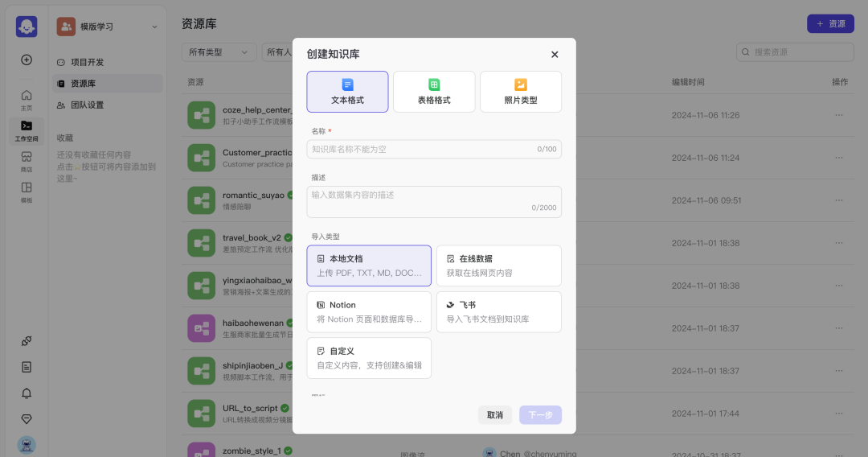Screen dimensions: 868x457
Task: Click the 下一步 button
Action: (540, 415)
